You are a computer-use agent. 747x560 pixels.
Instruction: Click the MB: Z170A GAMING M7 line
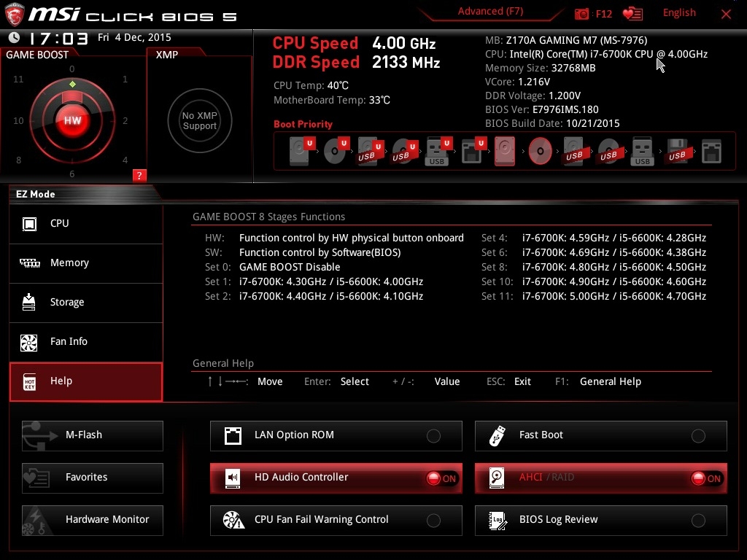coord(566,40)
